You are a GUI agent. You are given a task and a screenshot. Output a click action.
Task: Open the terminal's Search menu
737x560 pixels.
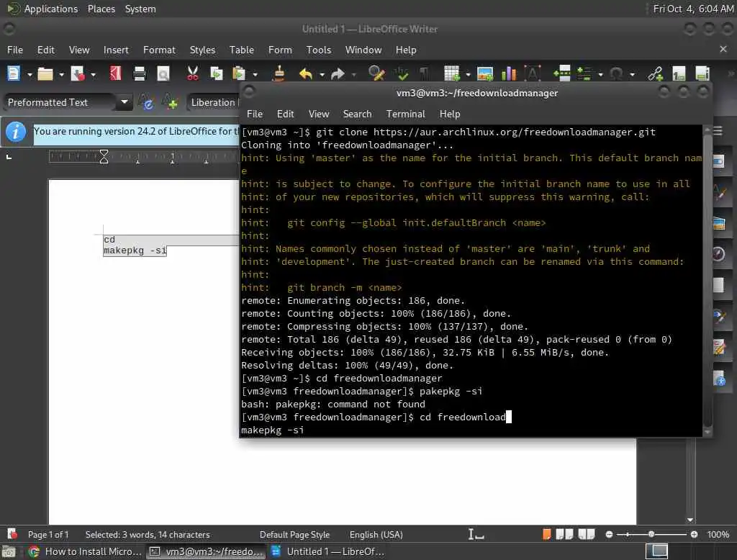357,114
